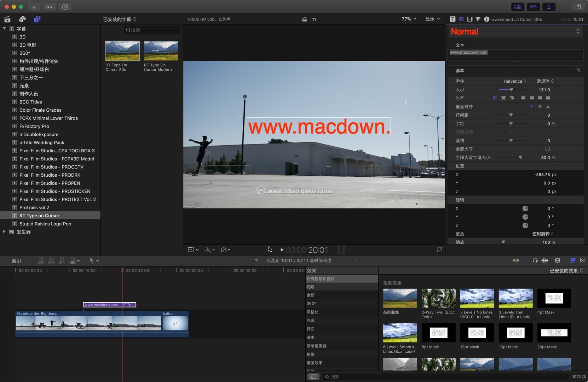Open the Normal text style preset dropdown
The image size is (588, 382).
[515, 32]
